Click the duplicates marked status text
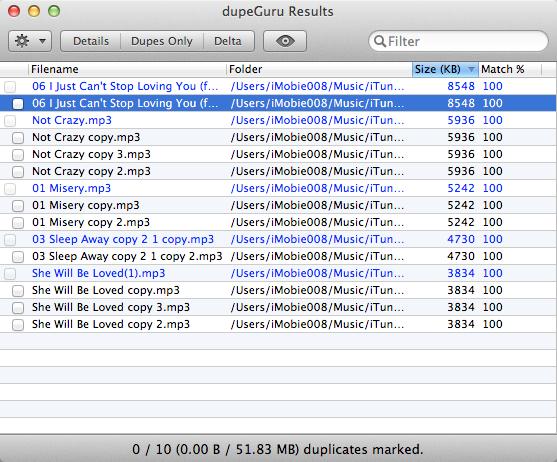 [278, 450]
